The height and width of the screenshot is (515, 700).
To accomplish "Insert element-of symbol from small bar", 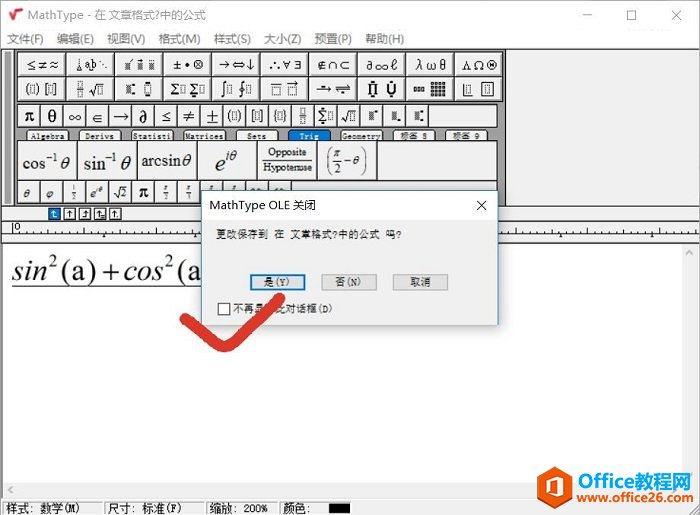I will [x=98, y=116].
